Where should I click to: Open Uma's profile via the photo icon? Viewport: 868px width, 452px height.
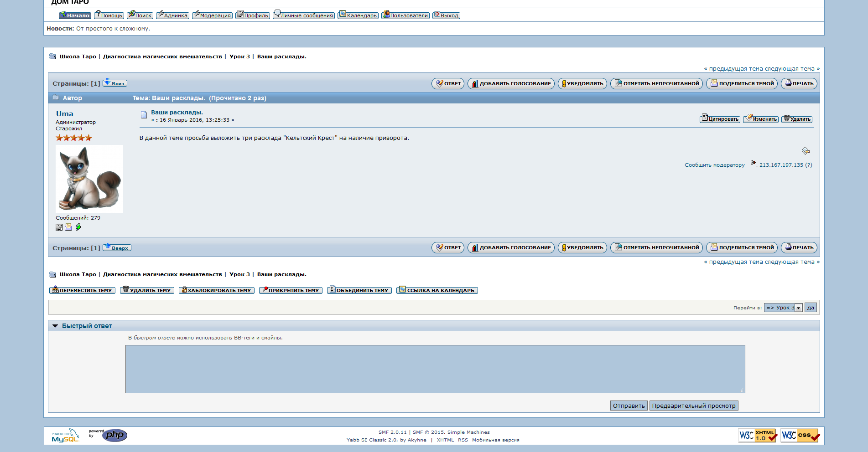[59, 227]
